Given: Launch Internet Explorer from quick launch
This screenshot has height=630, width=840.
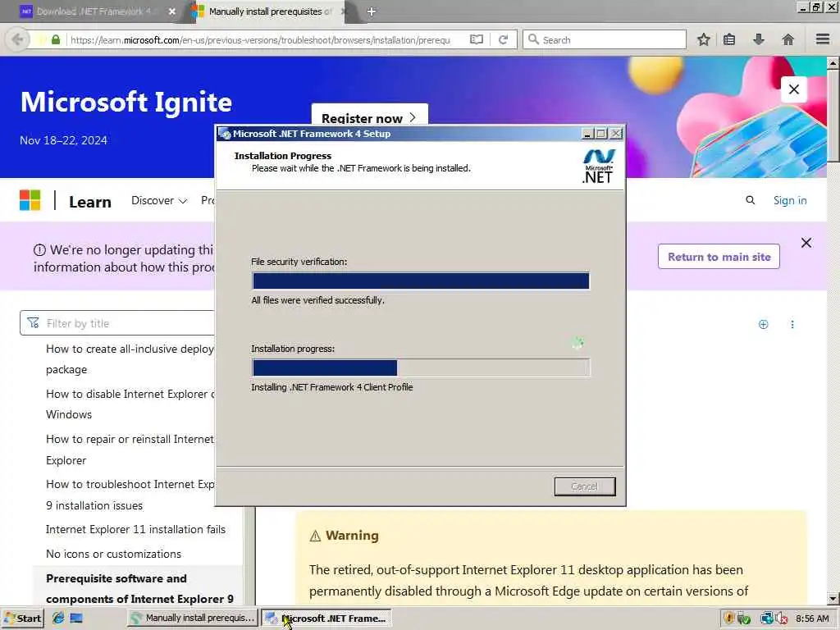Looking at the screenshot, I should 58,618.
